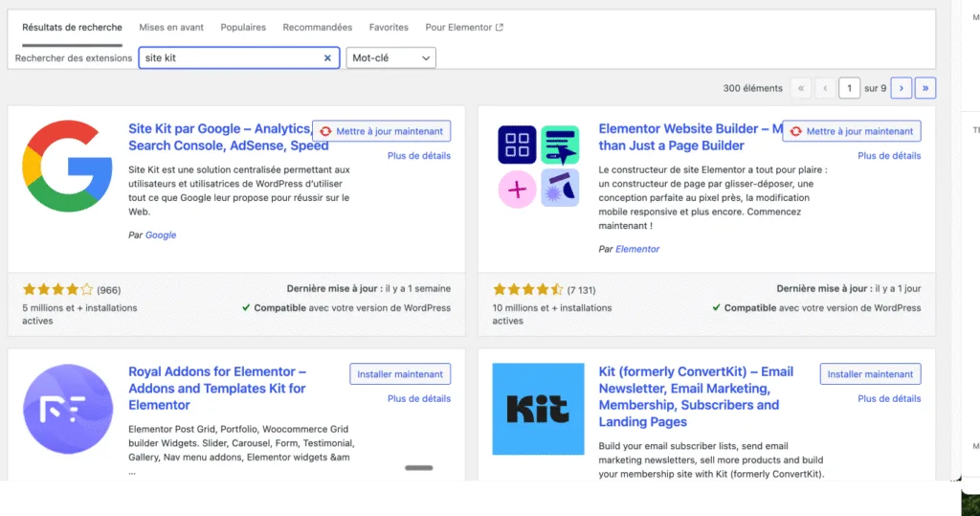
Task: Click the Kit blue logo thumbnail
Action: [538, 409]
